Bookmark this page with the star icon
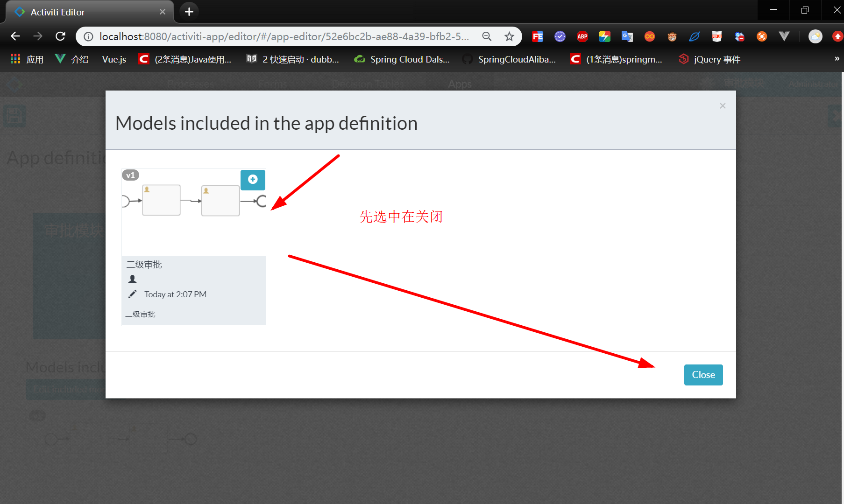 pyautogui.click(x=509, y=36)
